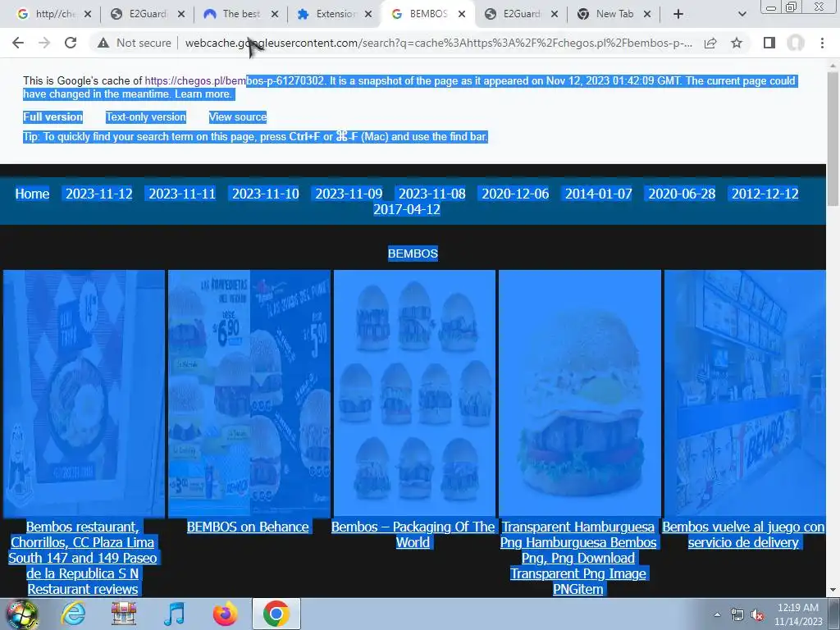Click 'Bembos restaurant, Chorrillos' link text
Viewport: 840px width, 630px height.
[x=83, y=558]
